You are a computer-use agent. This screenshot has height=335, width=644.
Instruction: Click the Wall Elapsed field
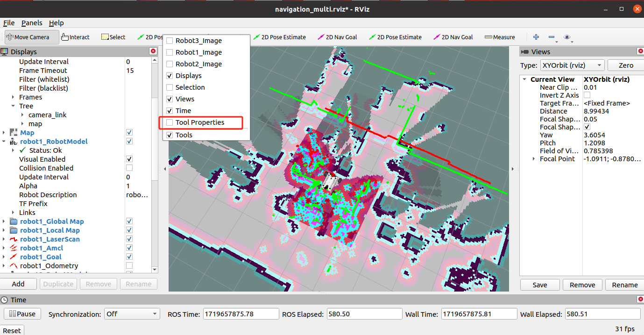point(602,314)
